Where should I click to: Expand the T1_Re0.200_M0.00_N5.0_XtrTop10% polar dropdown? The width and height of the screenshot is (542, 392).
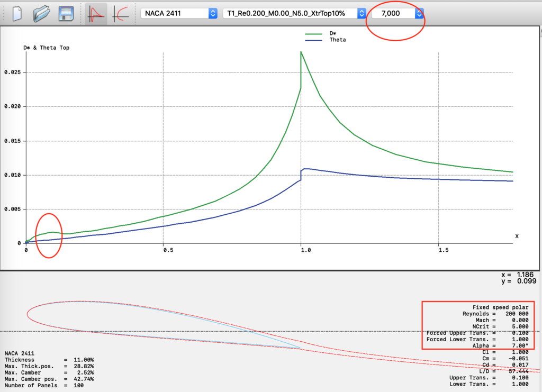tap(294, 13)
